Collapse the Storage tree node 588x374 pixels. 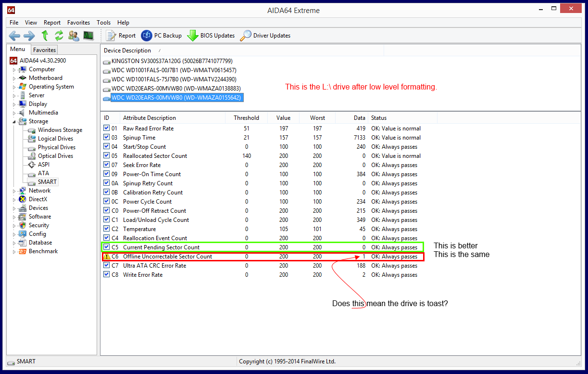tap(14, 121)
